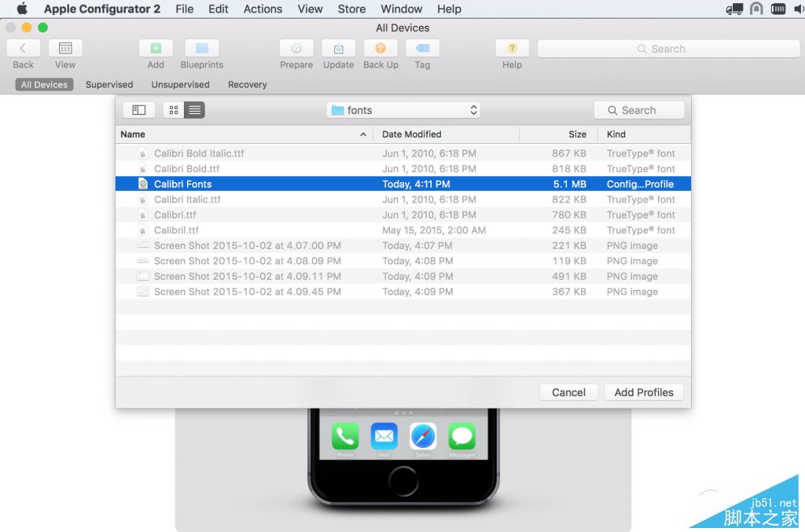Open the Blueprints toolbar icon
805x532 pixels.
(202, 48)
